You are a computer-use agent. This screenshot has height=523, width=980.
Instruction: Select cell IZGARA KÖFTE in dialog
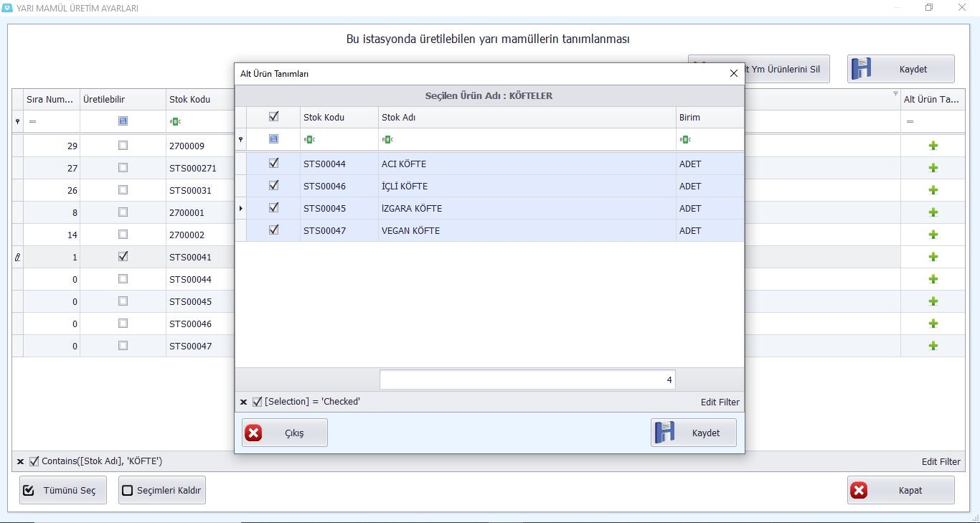[x=527, y=209]
